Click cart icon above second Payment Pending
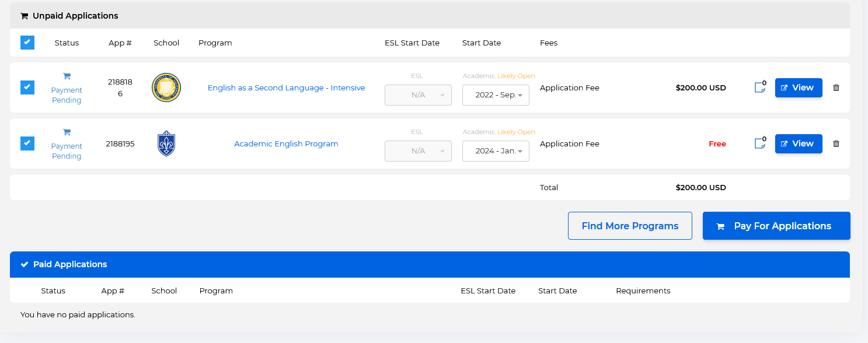This screenshot has height=343, width=868. click(67, 132)
